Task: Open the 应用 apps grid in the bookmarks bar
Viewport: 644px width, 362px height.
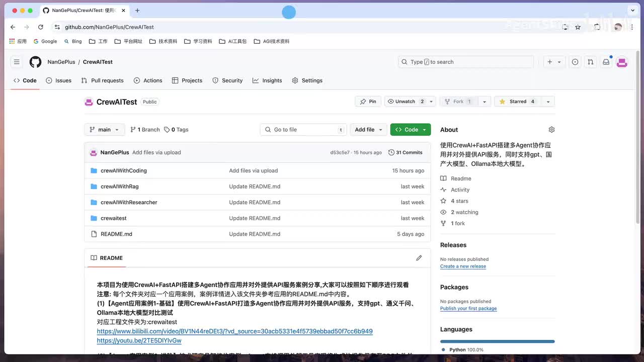Action: point(18,41)
